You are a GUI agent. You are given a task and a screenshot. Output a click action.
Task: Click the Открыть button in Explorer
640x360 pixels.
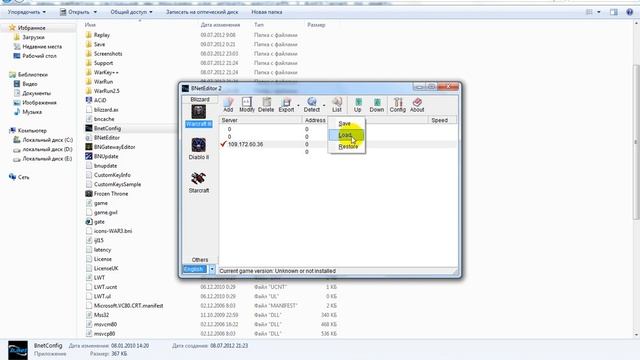click(78, 12)
